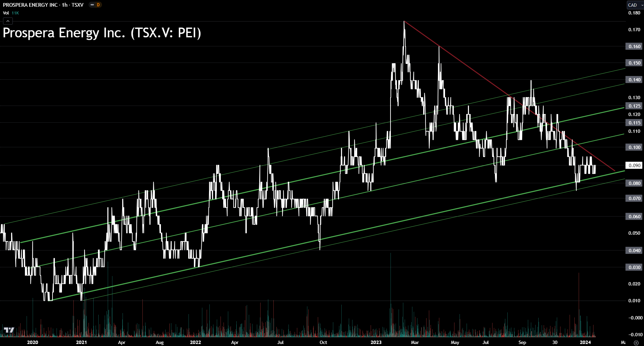This screenshot has width=644, height=346.
Task: Click the 30 date label on time axis
Action: pos(555,342)
